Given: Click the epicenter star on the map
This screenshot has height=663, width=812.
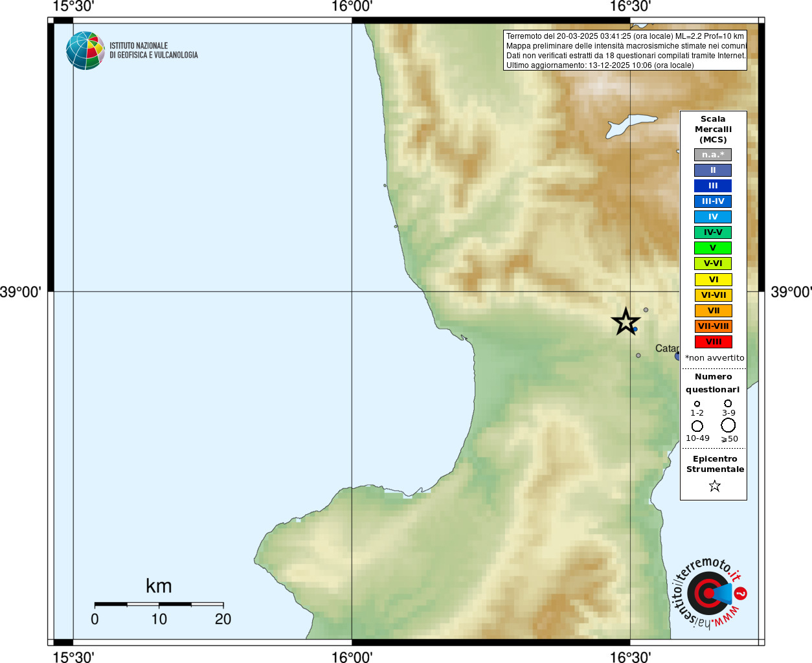Looking at the screenshot, I should [x=626, y=321].
